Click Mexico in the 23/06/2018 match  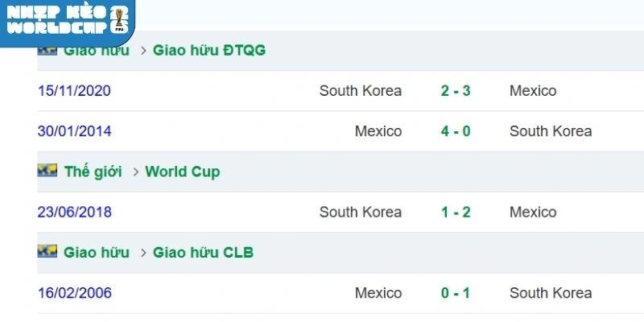pyautogui.click(x=533, y=212)
